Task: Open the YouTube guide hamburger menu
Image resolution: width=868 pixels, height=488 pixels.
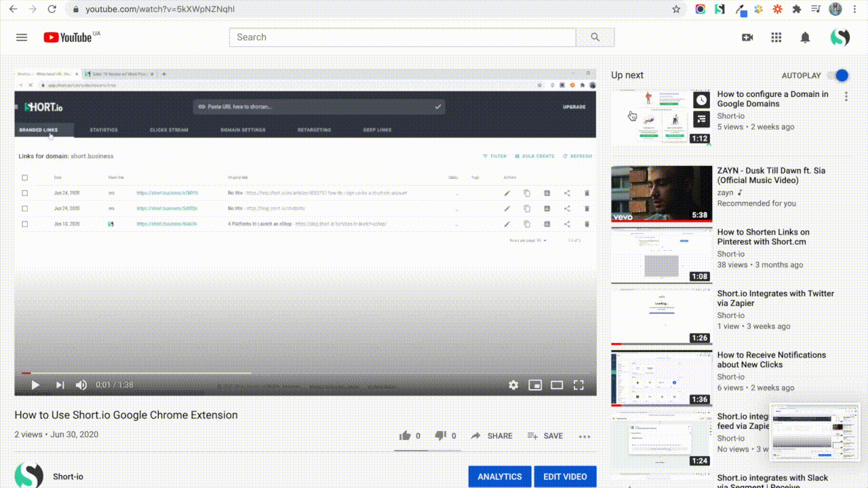Action: 22,37
